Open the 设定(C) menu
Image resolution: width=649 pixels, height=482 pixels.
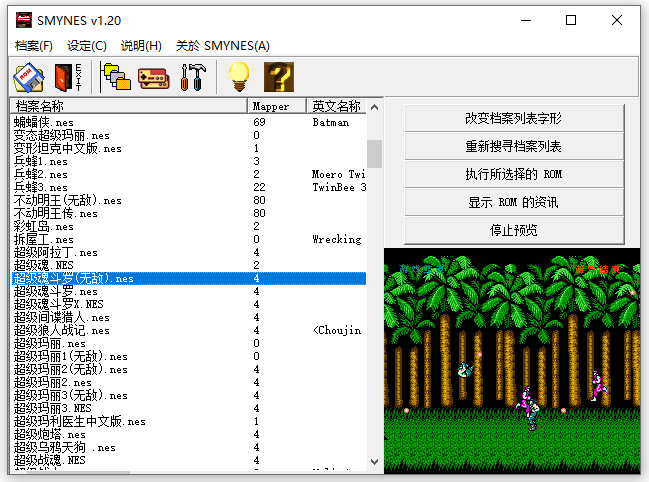click(87, 46)
